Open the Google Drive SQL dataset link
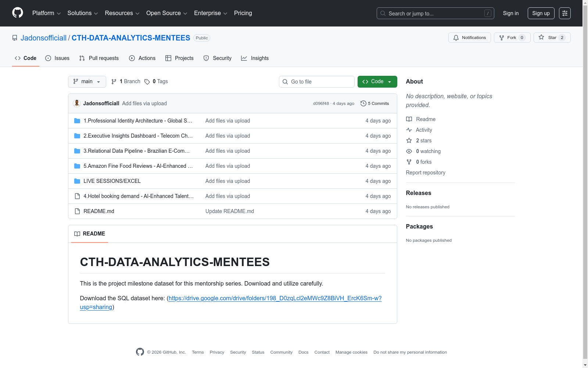Screen dimensions: 588x368 point(231,302)
